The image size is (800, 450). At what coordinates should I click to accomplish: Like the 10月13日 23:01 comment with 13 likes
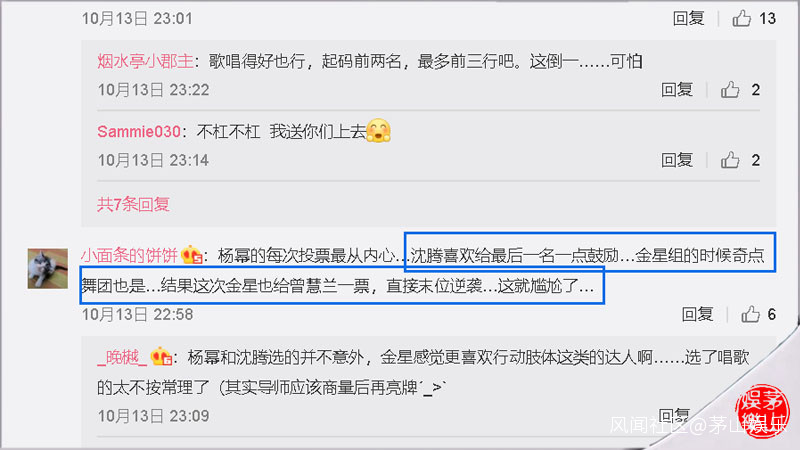742,18
